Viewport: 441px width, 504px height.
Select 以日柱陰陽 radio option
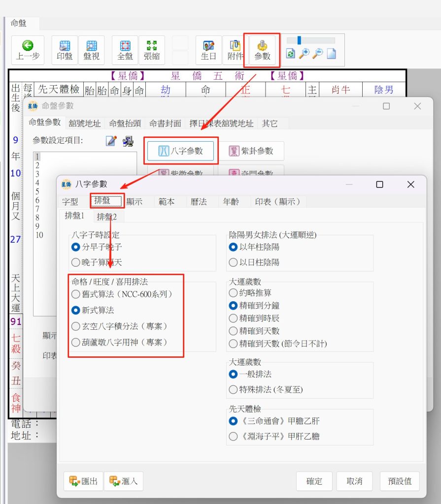pyautogui.click(x=233, y=262)
